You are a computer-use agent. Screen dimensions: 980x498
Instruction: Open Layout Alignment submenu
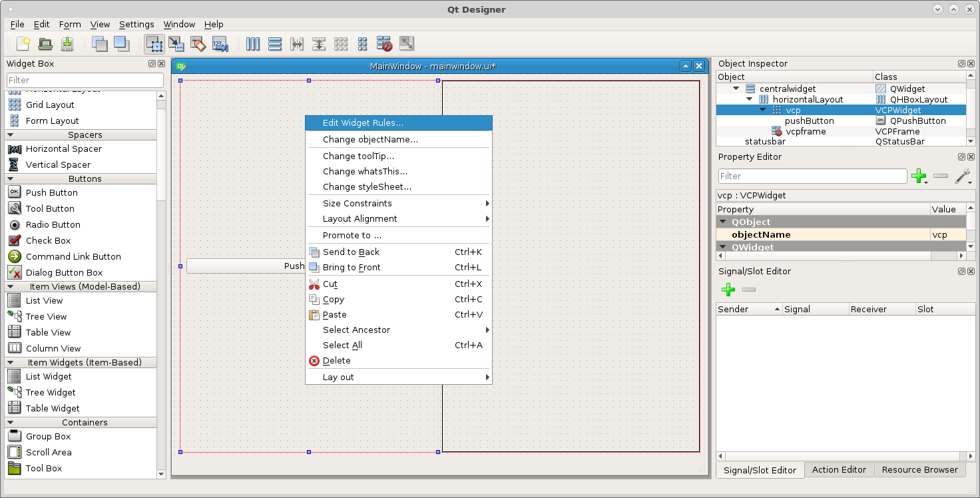(399, 218)
